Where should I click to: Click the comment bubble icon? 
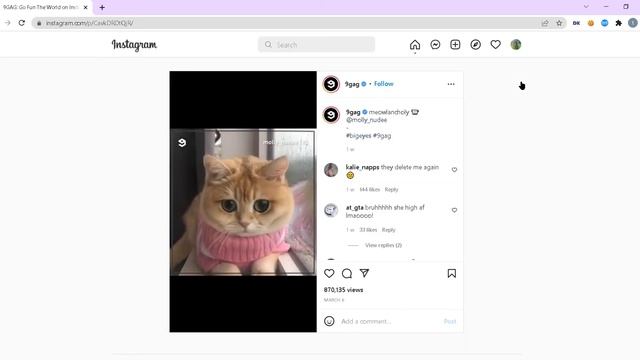347,273
